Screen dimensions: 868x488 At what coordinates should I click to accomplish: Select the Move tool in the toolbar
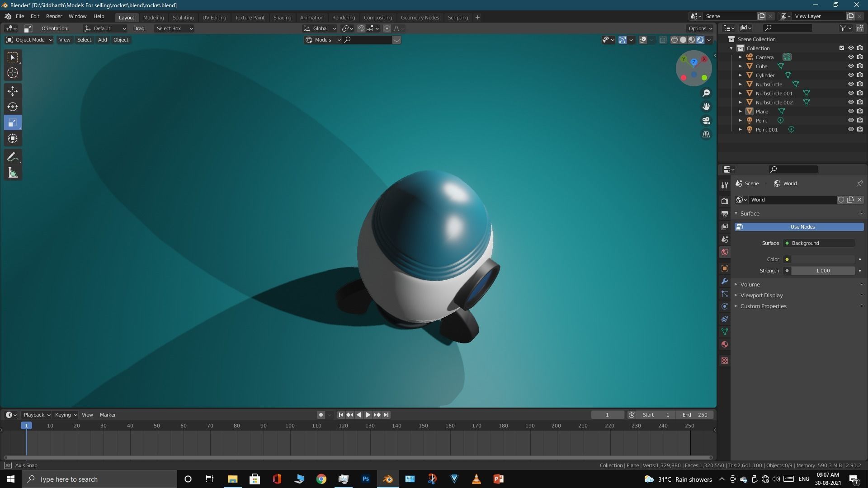click(x=13, y=91)
